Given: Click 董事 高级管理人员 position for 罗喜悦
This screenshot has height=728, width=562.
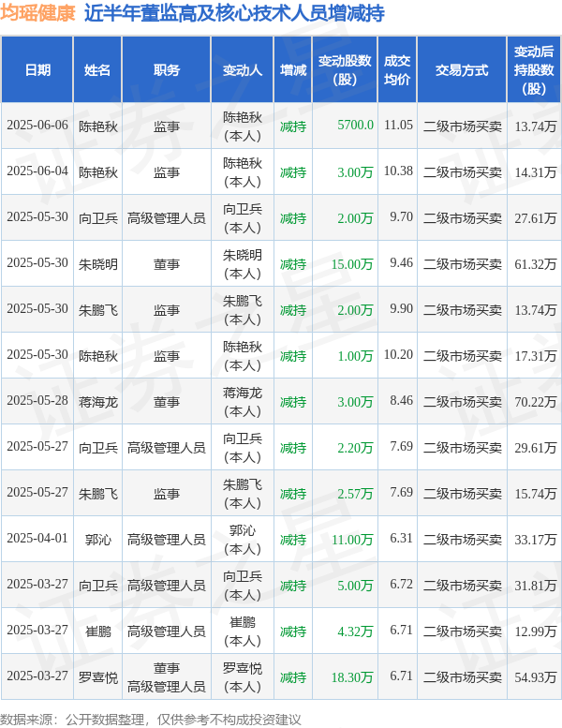Looking at the screenshot, I should [x=167, y=677].
